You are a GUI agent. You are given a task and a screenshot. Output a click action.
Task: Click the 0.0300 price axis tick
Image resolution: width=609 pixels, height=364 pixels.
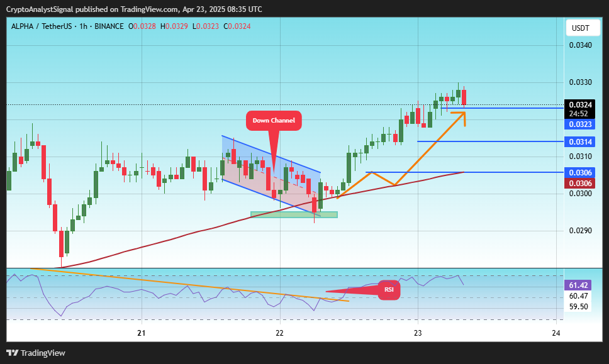(x=580, y=194)
